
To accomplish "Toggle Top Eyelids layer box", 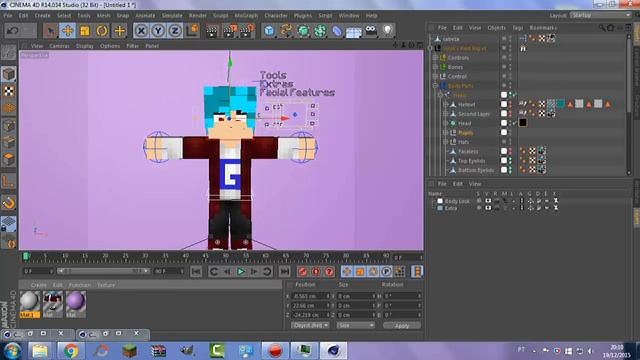I will pyautogui.click(x=504, y=160).
